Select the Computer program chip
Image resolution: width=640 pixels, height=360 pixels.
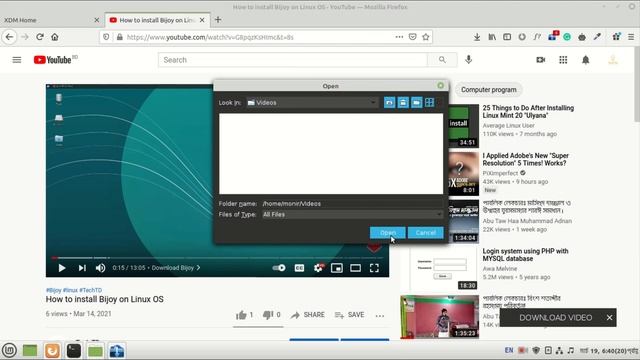[x=489, y=89]
